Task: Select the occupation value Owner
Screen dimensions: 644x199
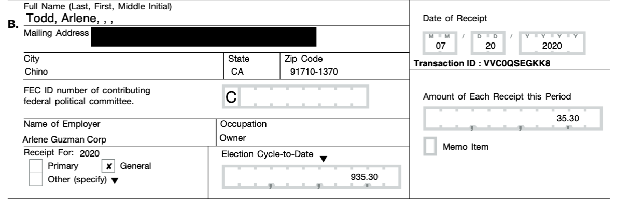Action: point(233,138)
